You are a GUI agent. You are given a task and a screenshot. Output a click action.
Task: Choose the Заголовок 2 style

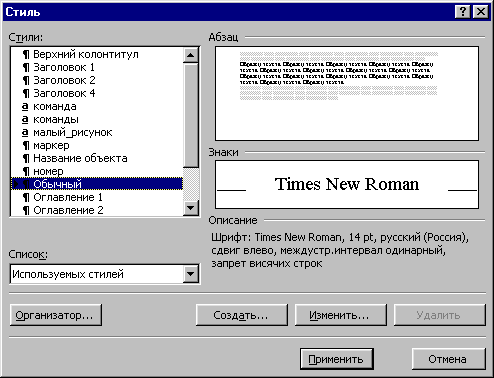coord(97,80)
